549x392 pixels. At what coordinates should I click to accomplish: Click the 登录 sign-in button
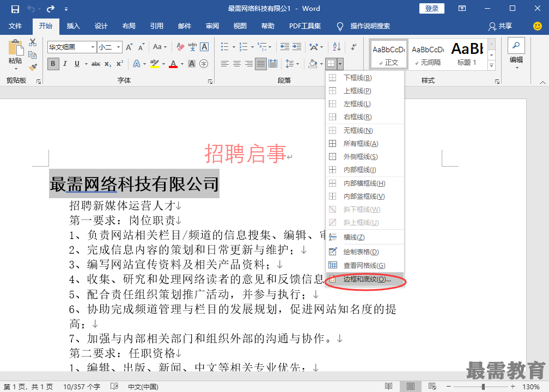click(x=432, y=8)
